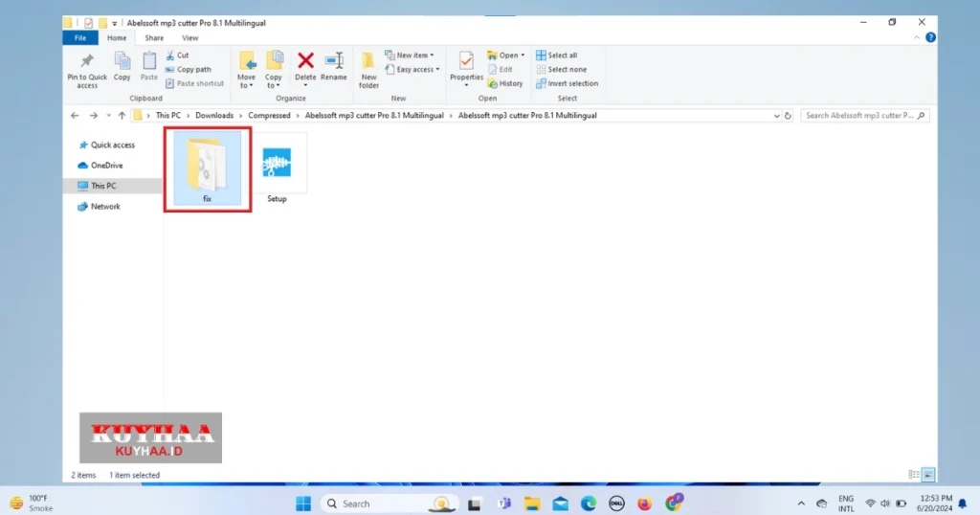Switch to large icons view layout
The width and height of the screenshot is (980, 515).
[928, 475]
